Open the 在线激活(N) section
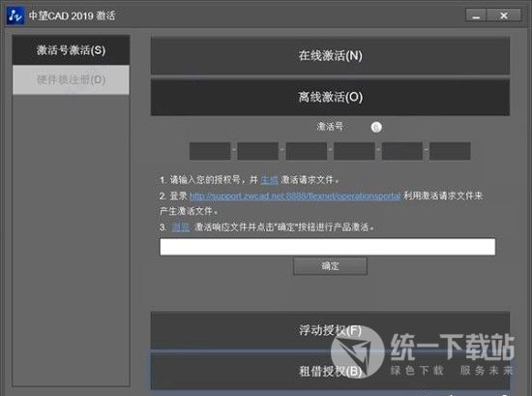This screenshot has height=396, width=532. coord(330,56)
